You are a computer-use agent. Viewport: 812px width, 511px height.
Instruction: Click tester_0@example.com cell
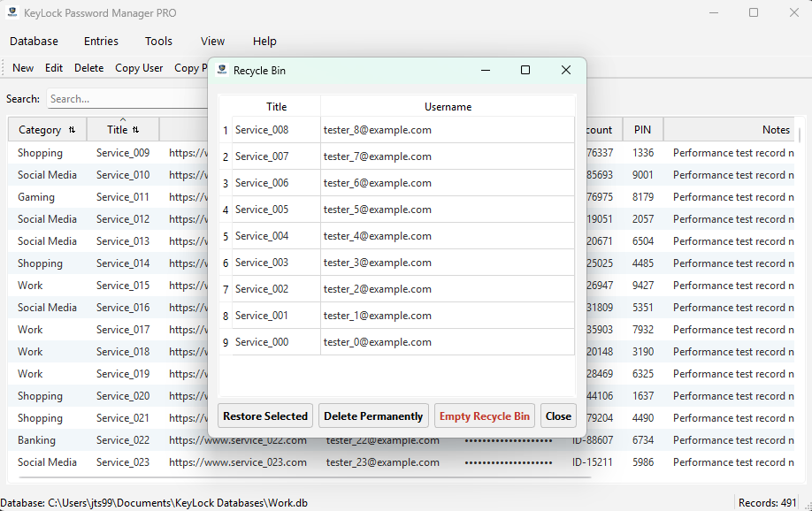(x=448, y=342)
